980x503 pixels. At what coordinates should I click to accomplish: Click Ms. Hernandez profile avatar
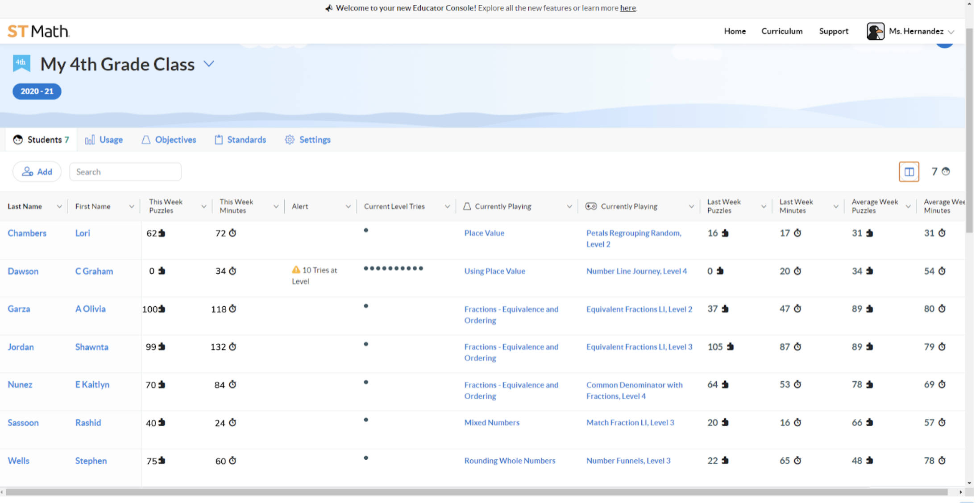pos(875,31)
